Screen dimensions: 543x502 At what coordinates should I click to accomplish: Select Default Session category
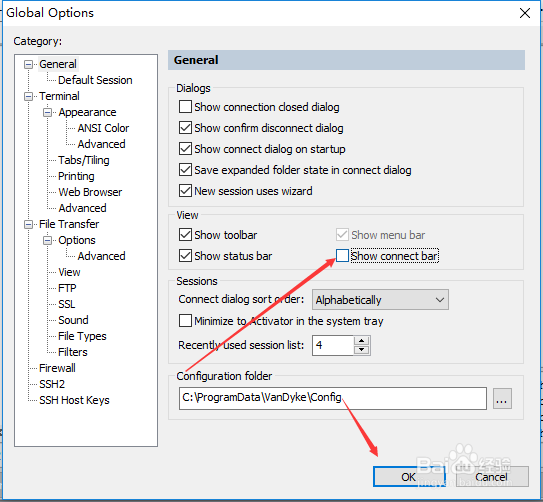coord(95,80)
